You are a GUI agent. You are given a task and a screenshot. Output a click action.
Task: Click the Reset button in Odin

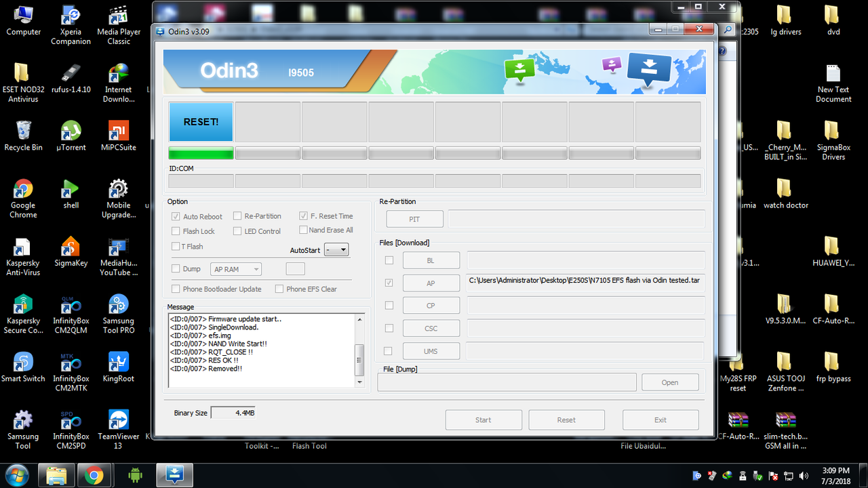(566, 420)
